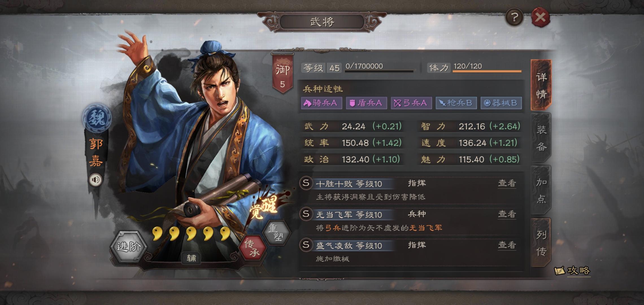Select the 器械B troop aptitude badge
Screen dimensions: 644x305
tap(501, 103)
